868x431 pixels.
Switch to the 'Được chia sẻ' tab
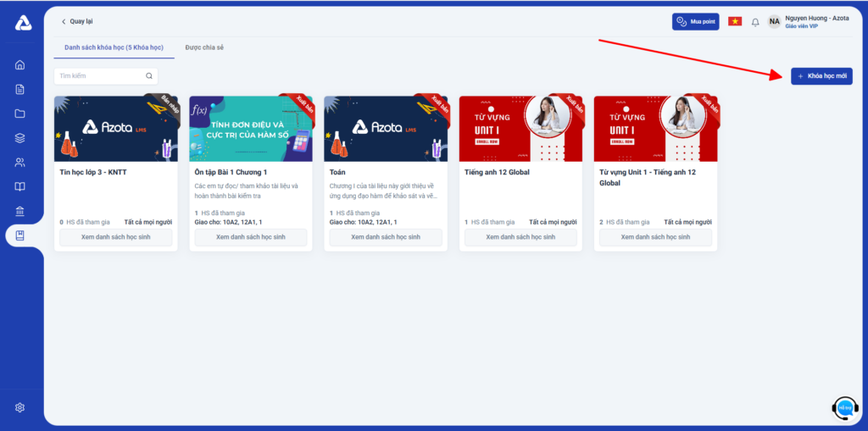[204, 47]
